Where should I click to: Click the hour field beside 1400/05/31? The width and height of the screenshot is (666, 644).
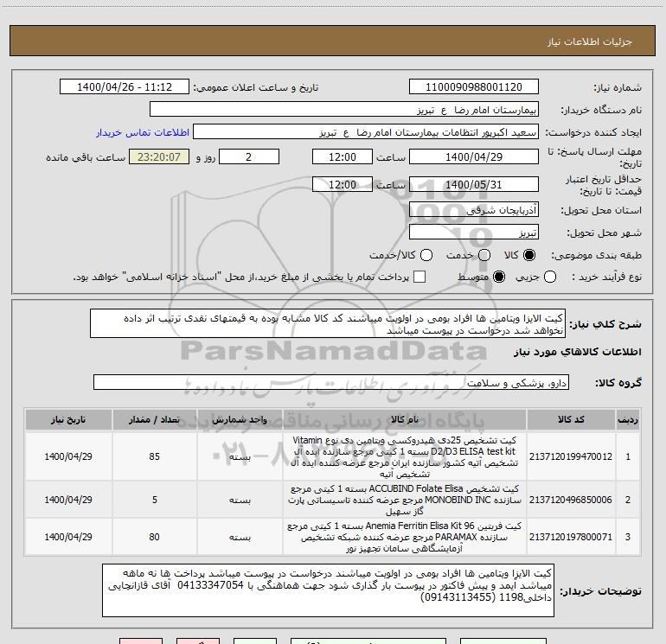point(343,184)
